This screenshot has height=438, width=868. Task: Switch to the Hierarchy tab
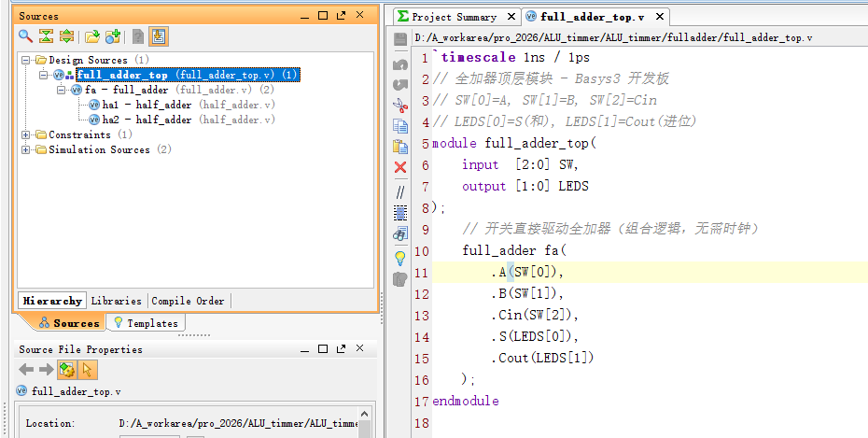tap(52, 301)
